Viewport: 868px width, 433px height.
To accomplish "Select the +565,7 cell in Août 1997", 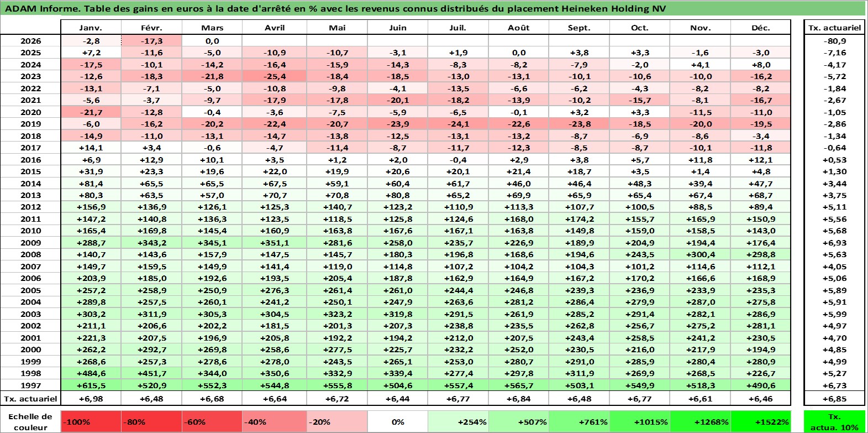I will (519, 385).
